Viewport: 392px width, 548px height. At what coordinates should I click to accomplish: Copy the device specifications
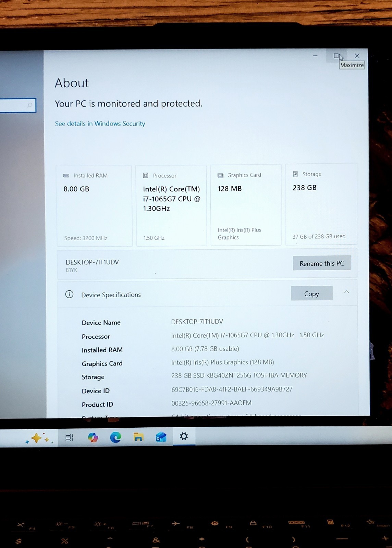pos(311,294)
